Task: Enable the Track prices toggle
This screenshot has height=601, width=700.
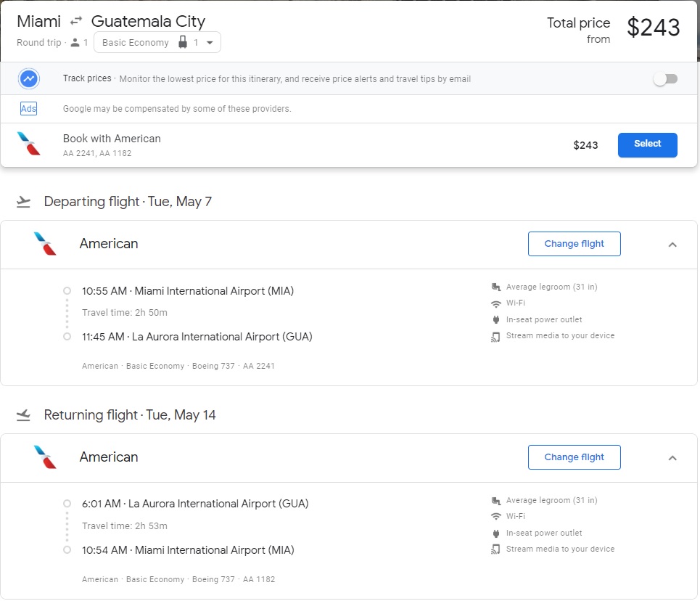Action: click(x=664, y=79)
